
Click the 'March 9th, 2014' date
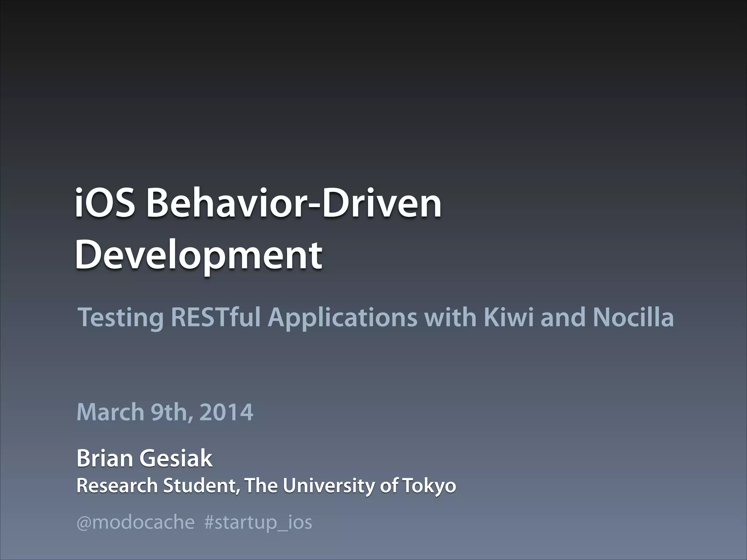pyautogui.click(x=165, y=412)
